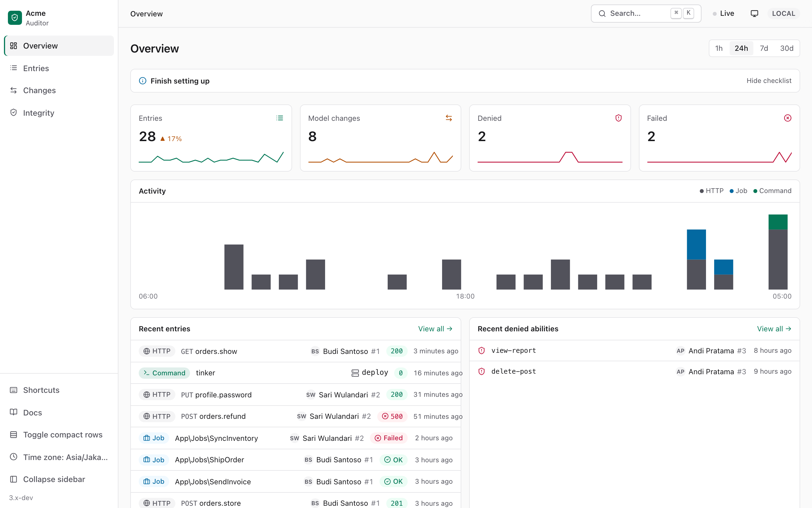Image resolution: width=812 pixels, height=508 pixels.
Task: Click the swap arrows icon on Model changes card
Action: tap(449, 118)
